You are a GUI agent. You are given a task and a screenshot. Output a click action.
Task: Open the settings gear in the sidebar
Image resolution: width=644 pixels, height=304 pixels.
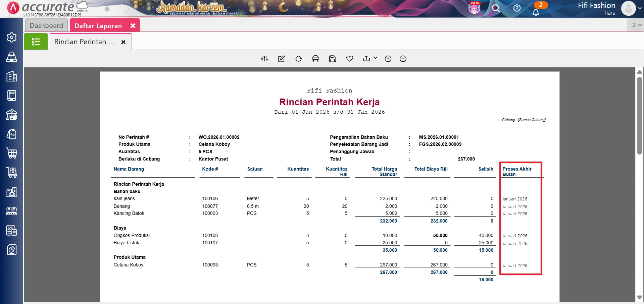pyautogui.click(x=12, y=38)
